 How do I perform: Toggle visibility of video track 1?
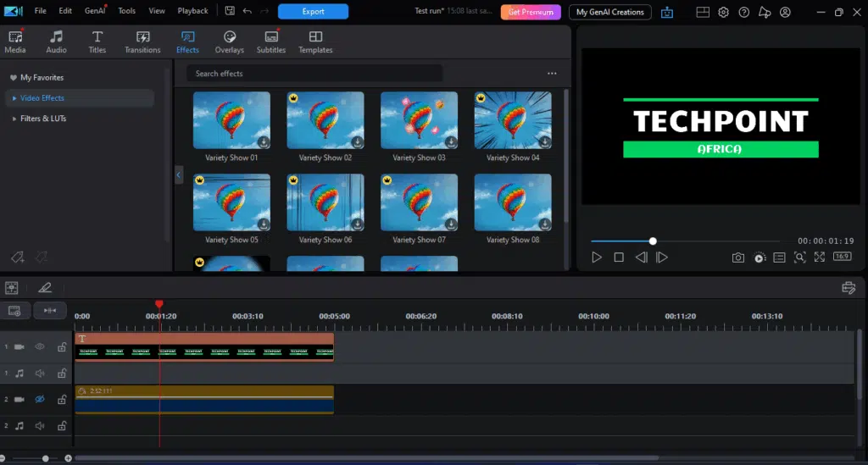pyautogui.click(x=40, y=346)
